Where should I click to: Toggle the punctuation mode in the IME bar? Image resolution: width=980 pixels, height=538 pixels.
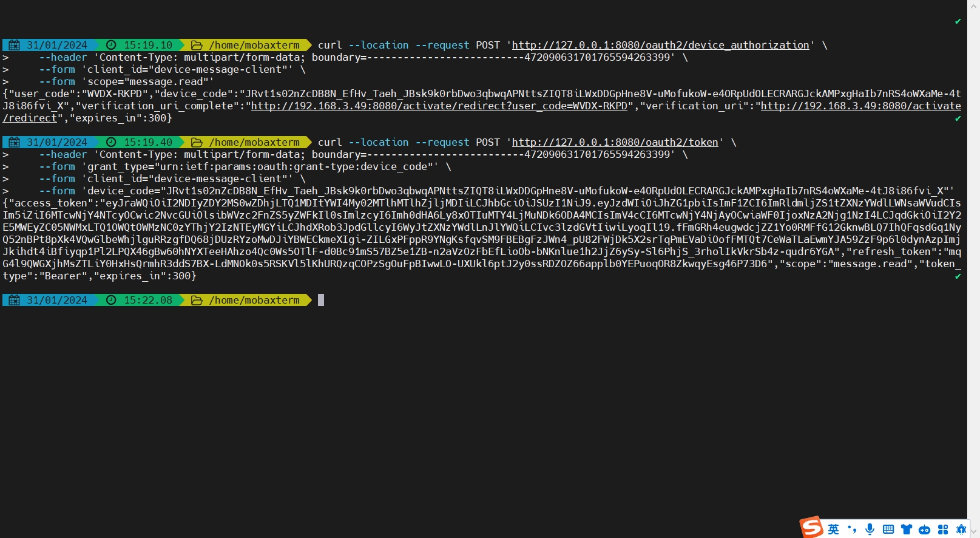tap(852, 529)
